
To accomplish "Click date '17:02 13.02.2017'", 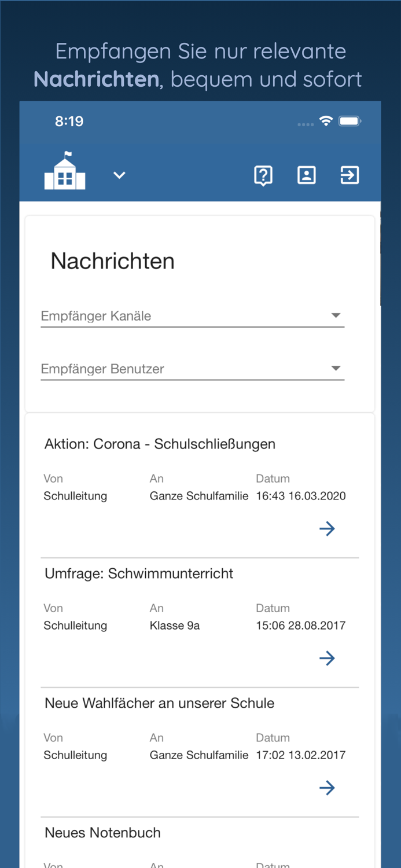I will (x=301, y=755).
